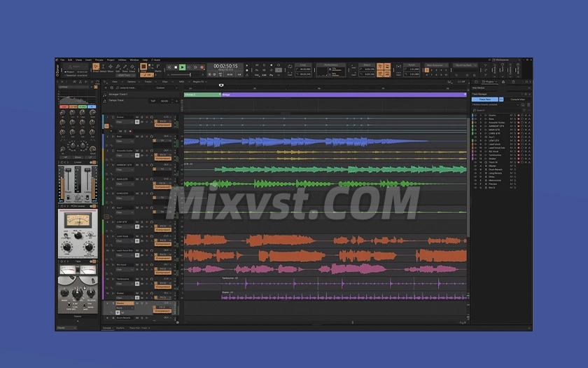Select the Smart tool in the toolbar
This screenshot has width=588, height=368.
coord(96,67)
